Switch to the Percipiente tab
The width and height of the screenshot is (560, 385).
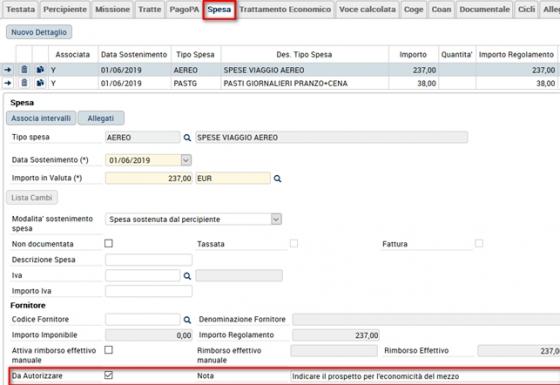point(65,10)
